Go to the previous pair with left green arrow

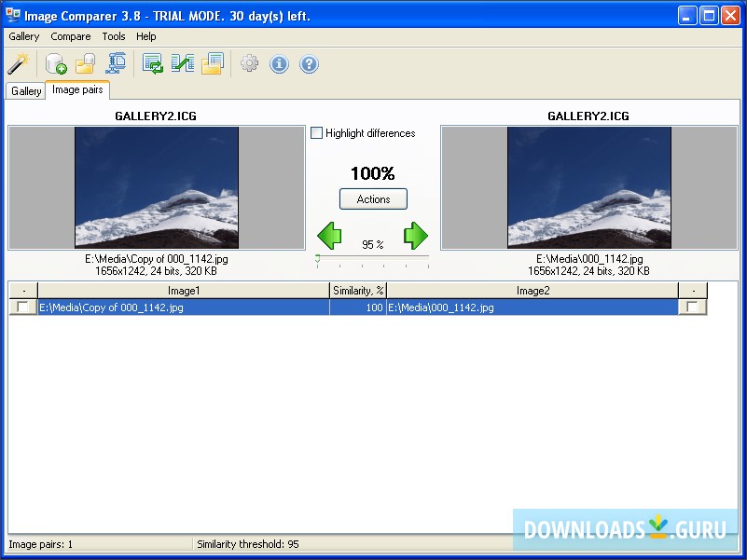point(329,235)
